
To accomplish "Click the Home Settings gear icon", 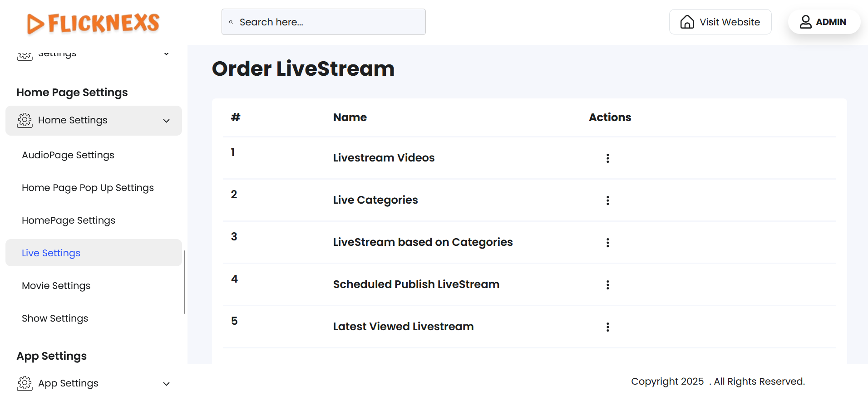I will 25,120.
